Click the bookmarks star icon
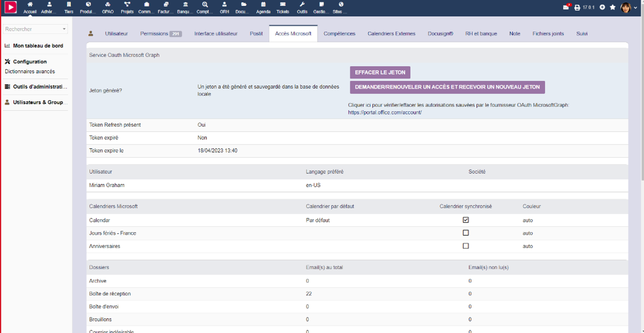 point(612,7)
